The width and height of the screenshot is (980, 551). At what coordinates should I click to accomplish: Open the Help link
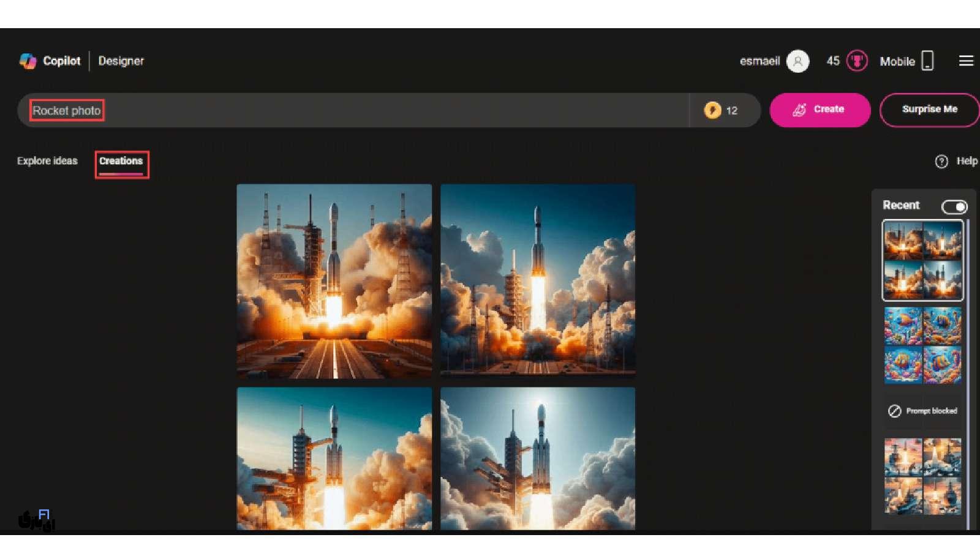[x=967, y=161]
